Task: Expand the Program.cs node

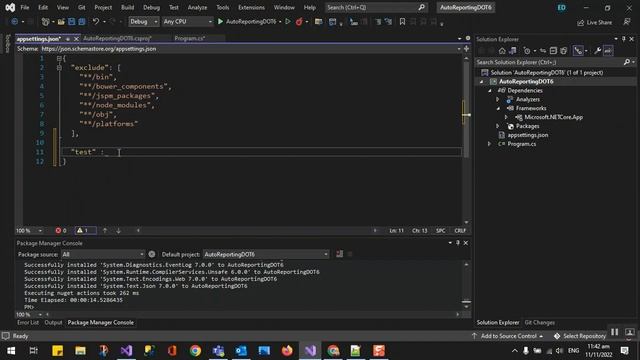Action: coord(489,144)
